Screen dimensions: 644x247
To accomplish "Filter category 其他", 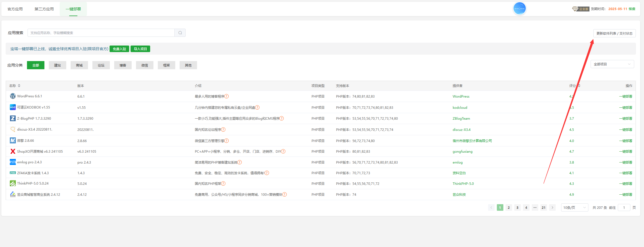I will click(x=188, y=65).
